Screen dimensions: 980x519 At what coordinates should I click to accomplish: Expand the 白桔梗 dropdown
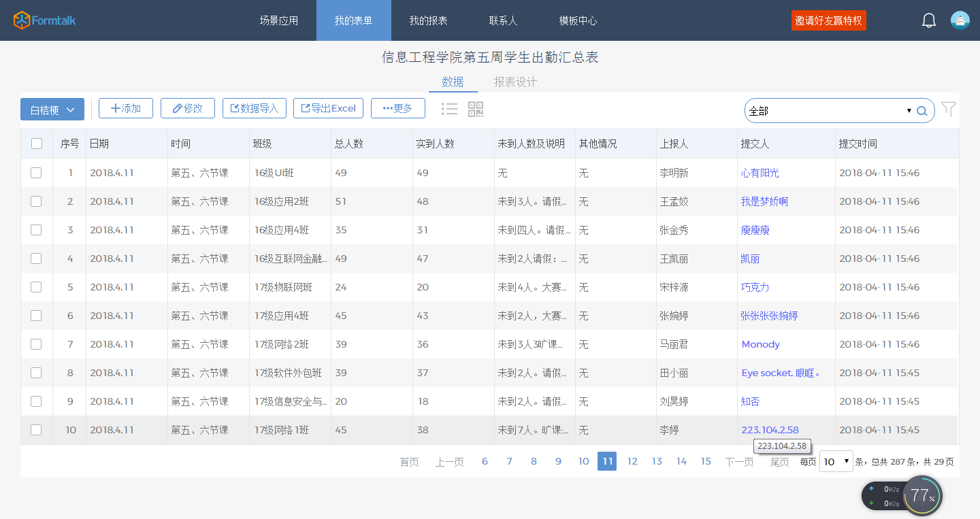coord(52,110)
